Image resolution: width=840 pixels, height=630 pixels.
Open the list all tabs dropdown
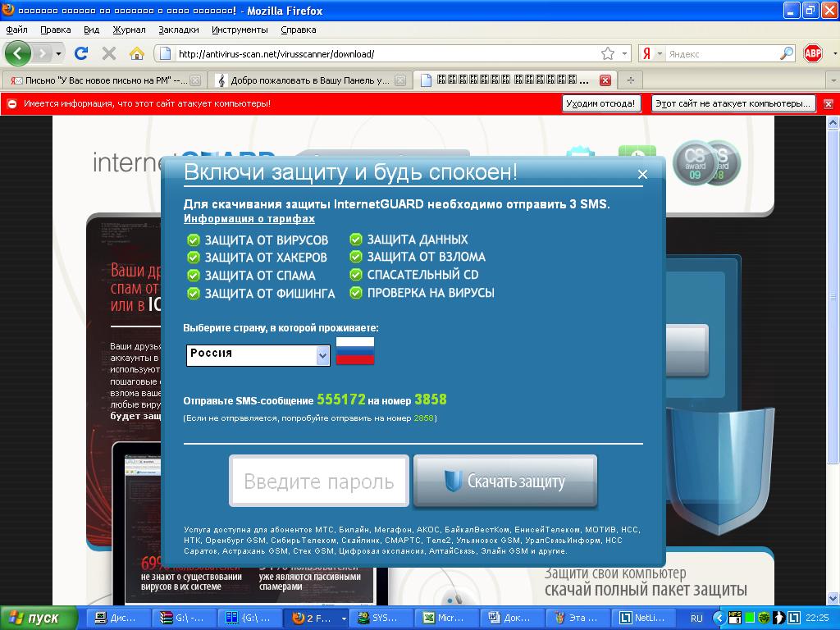(833, 80)
